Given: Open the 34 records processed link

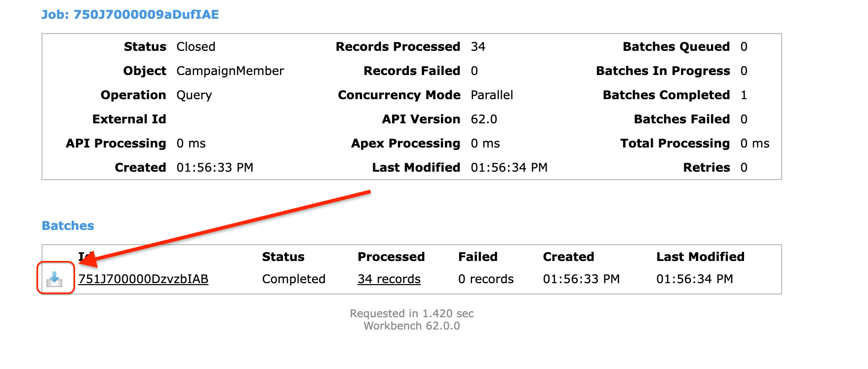Looking at the screenshot, I should tap(389, 279).
